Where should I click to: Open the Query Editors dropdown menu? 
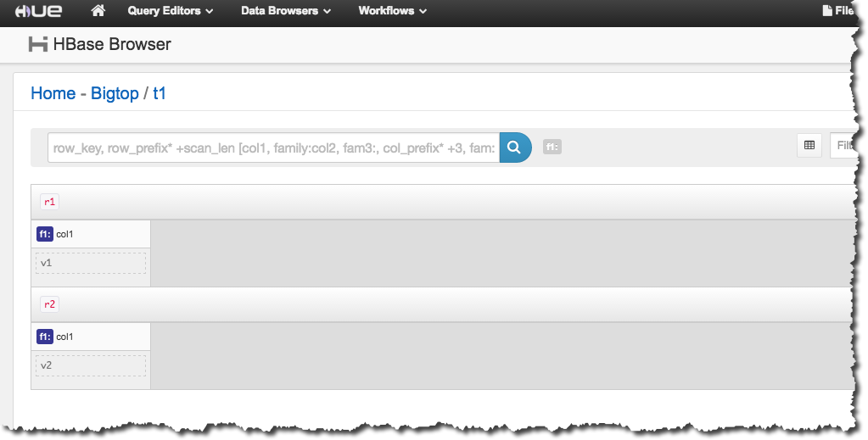tap(170, 11)
